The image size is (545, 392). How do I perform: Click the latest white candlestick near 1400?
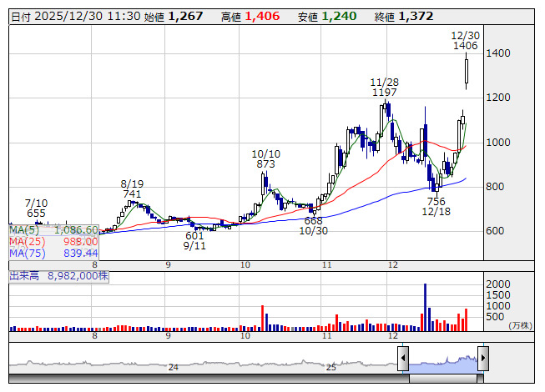467,73
